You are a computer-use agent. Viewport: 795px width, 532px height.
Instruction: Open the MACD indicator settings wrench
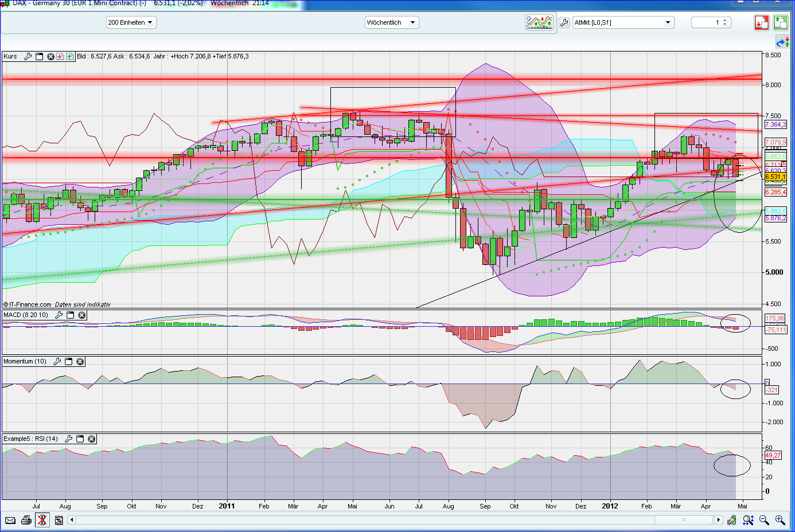(58, 315)
